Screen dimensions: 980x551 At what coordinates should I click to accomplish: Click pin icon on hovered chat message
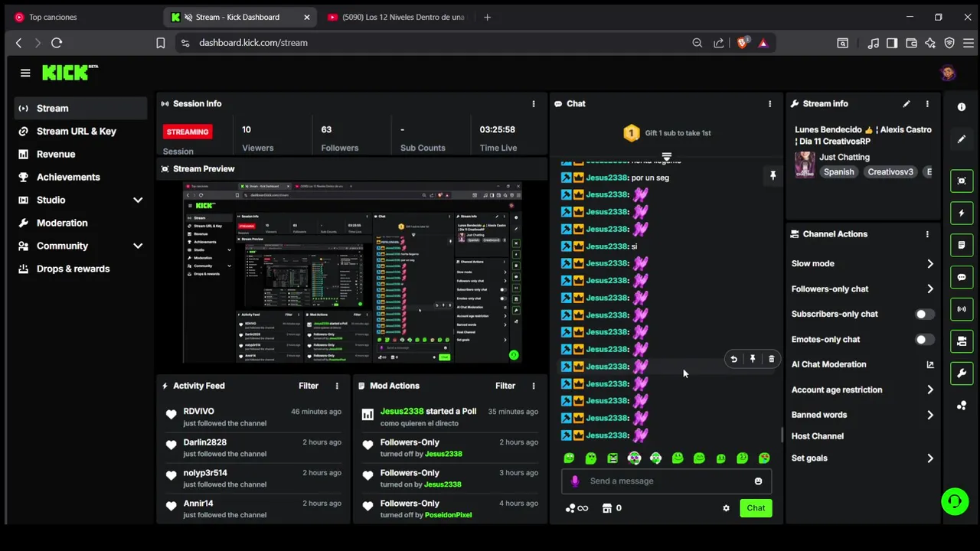[x=753, y=359]
